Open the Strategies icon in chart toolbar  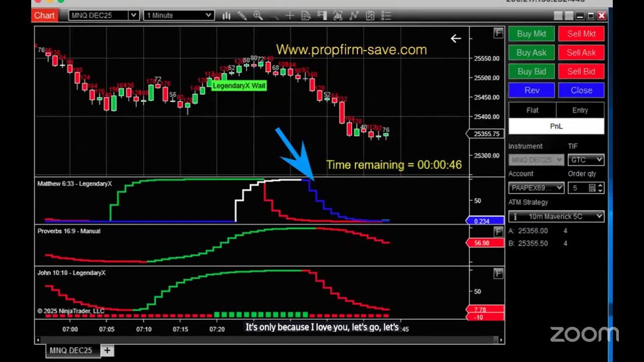[354, 16]
